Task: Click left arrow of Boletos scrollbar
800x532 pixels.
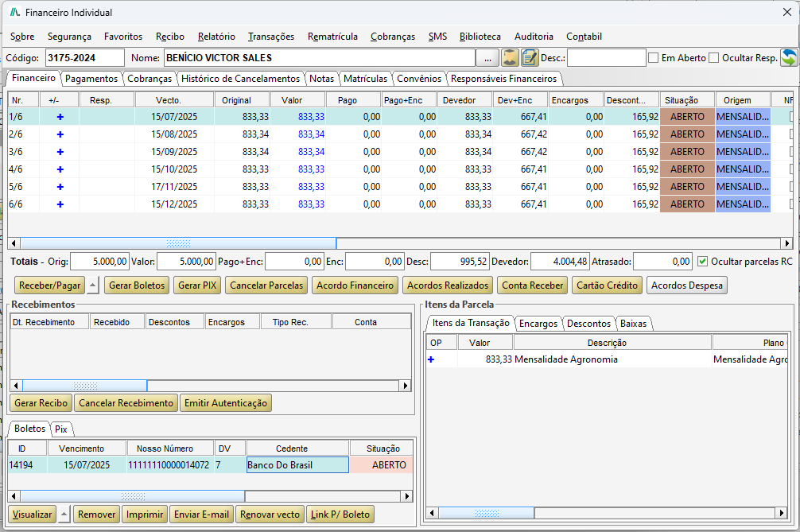Action: [14, 495]
